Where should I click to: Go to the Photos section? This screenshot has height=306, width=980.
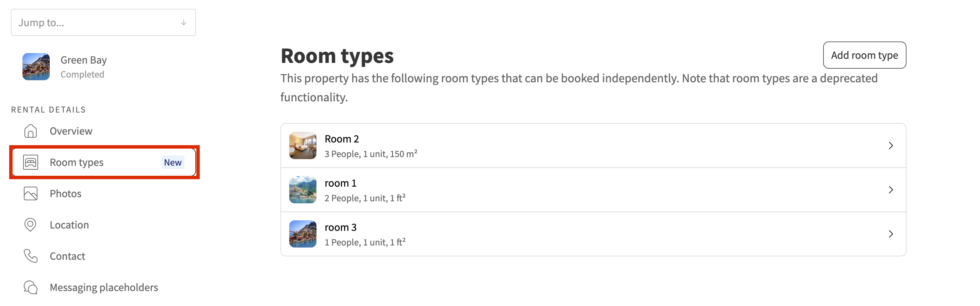(x=65, y=193)
